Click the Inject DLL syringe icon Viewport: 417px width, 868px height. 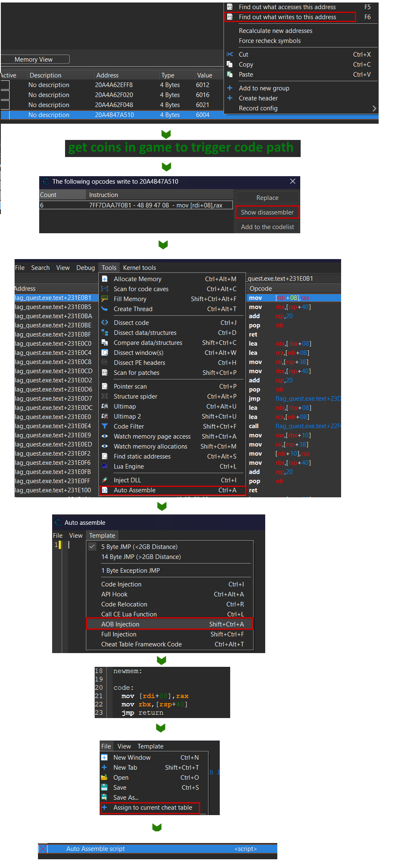[x=105, y=480]
